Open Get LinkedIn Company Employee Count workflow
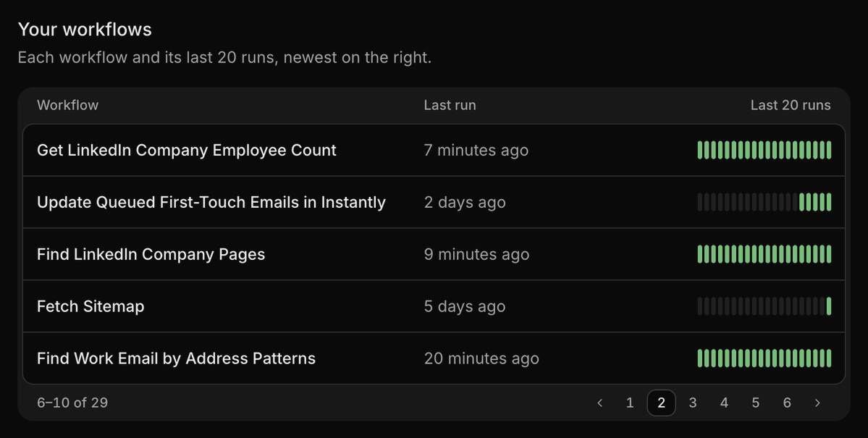868x438 pixels. (187, 150)
